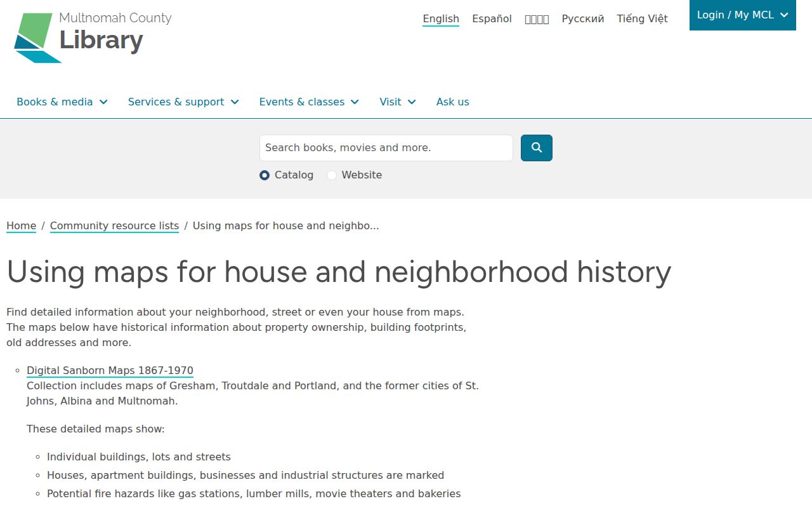This screenshot has width=812, height=508.
Task: Switch language to Русский
Action: pos(583,19)
